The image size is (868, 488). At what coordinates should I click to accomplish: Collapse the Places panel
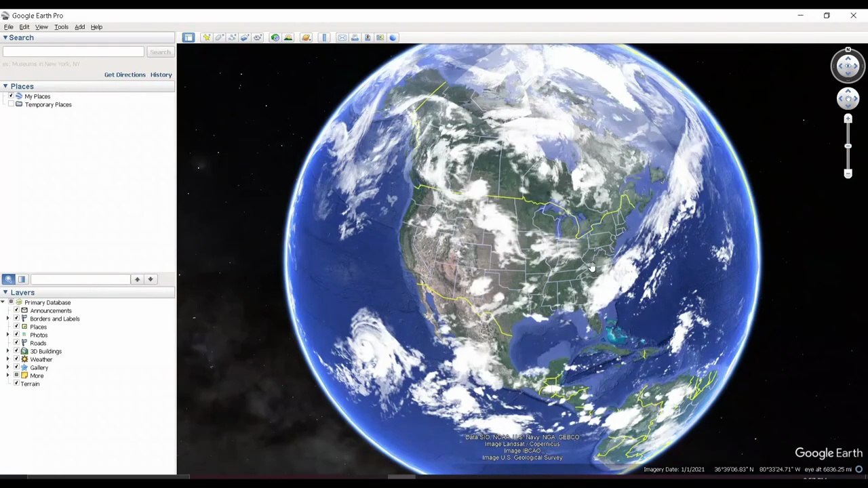(x=5, y=86)
